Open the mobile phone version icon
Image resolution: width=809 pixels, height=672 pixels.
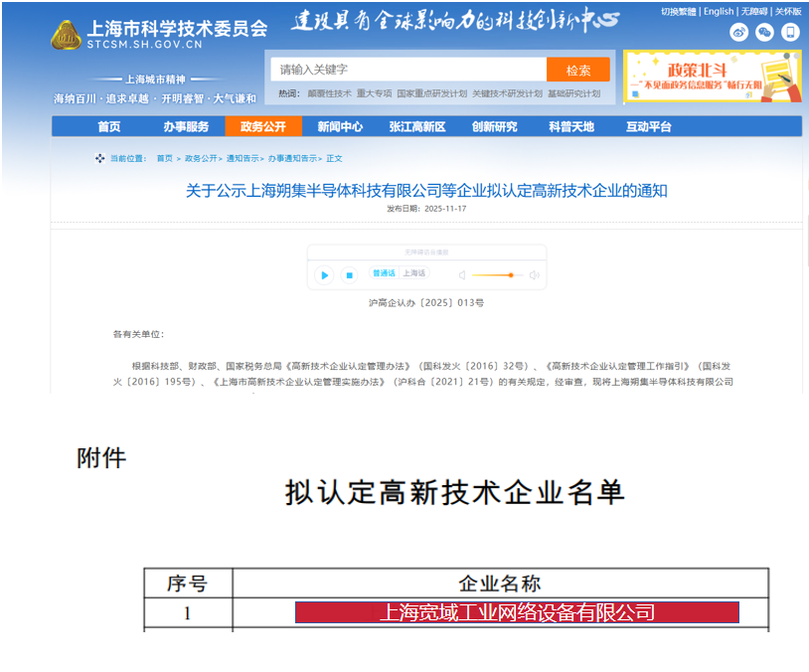(790, 32)
